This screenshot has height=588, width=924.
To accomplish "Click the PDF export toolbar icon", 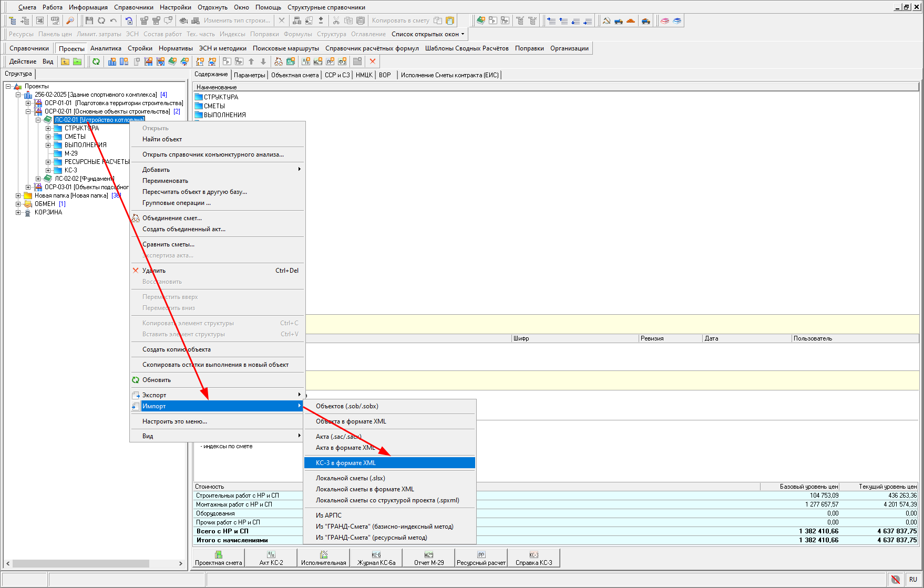I will tap(55, 20).
